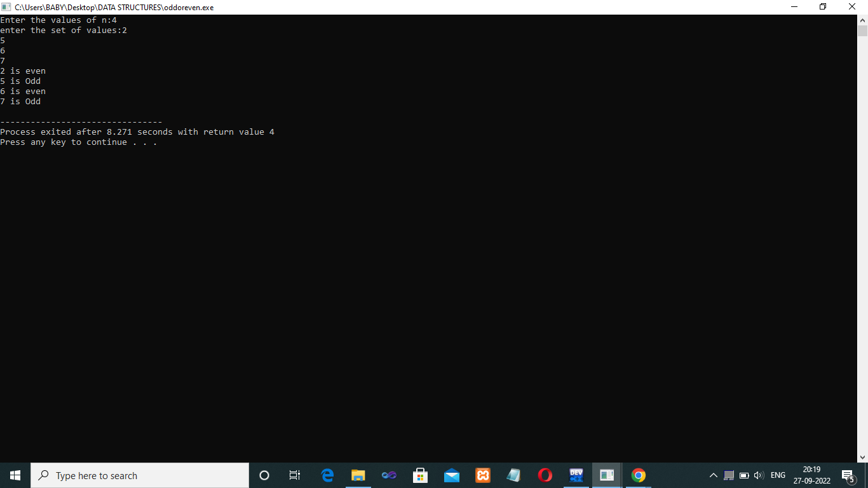Click the oddoreven.exe path in title bar
The image size is (868, 488).
tap(114, 7)
